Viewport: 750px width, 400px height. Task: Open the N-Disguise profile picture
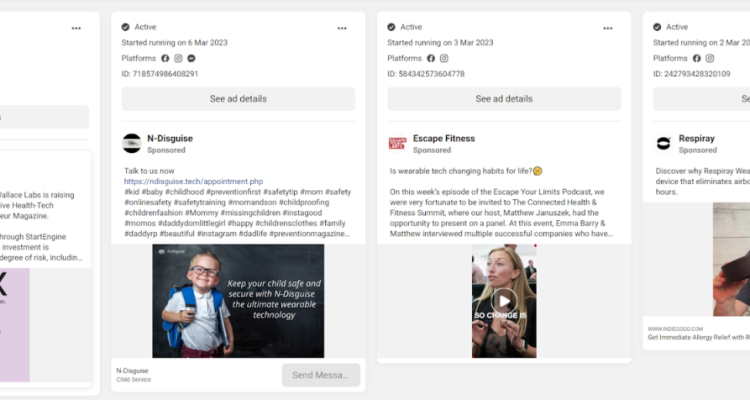point(132,143)
